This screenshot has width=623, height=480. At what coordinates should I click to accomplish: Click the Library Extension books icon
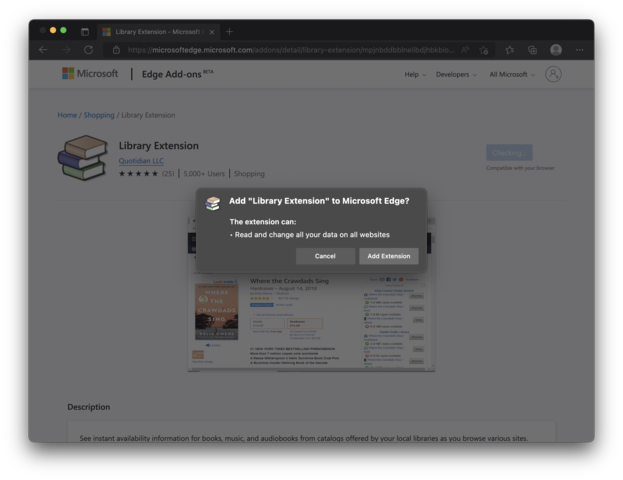(x=83, y=158)
